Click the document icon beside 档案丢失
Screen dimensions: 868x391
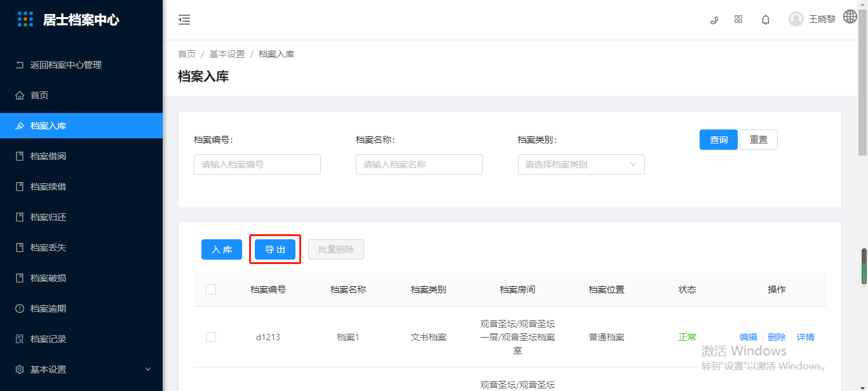pyautogui.click(x=20, y=248)
